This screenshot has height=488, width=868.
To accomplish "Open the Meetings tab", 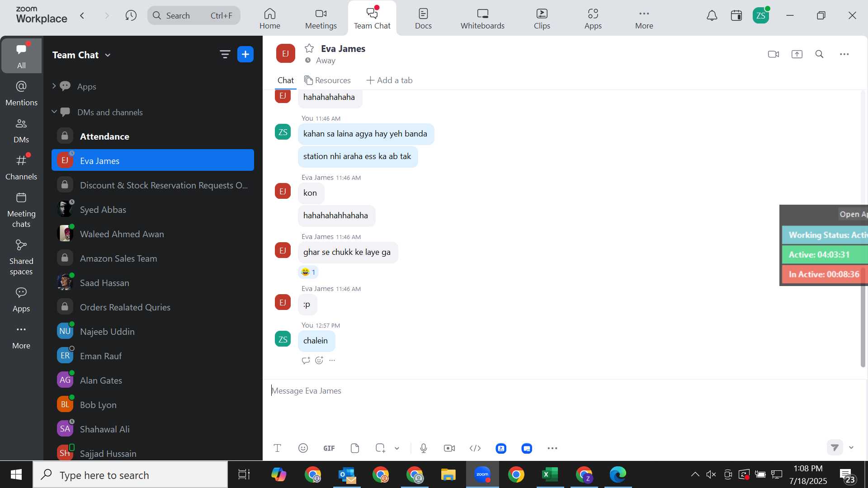I will [321, 19].
